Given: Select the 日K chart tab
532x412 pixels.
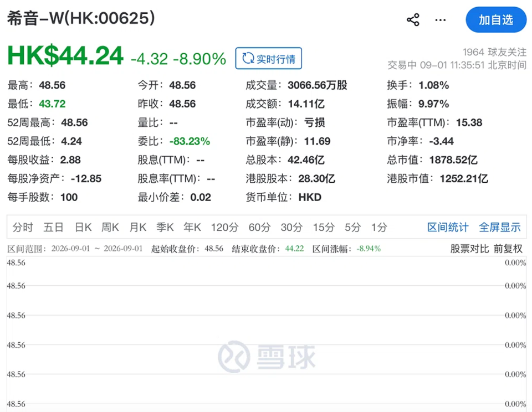Looking at the screenshot, I should (x=83, y=227).
